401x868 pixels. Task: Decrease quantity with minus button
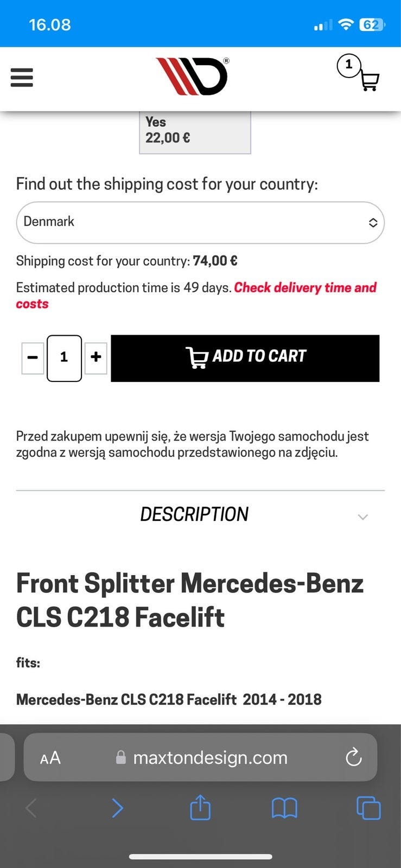click(x=33, y=358)
